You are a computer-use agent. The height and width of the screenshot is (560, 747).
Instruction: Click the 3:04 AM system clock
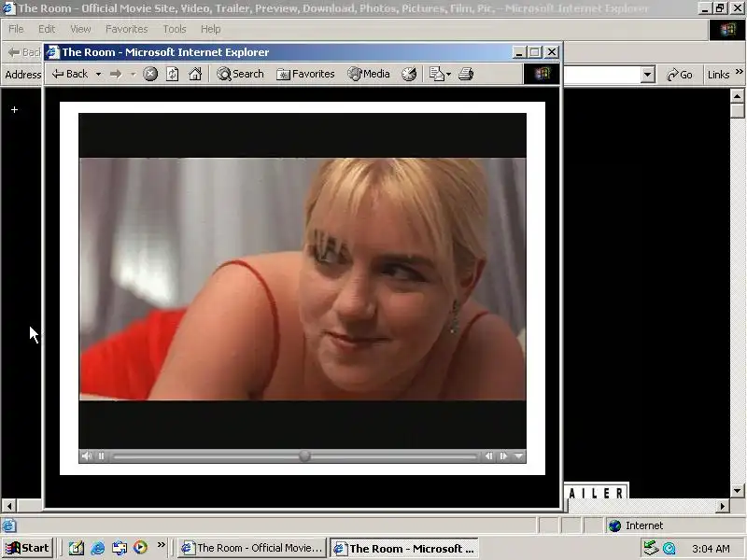coord(711,549)
